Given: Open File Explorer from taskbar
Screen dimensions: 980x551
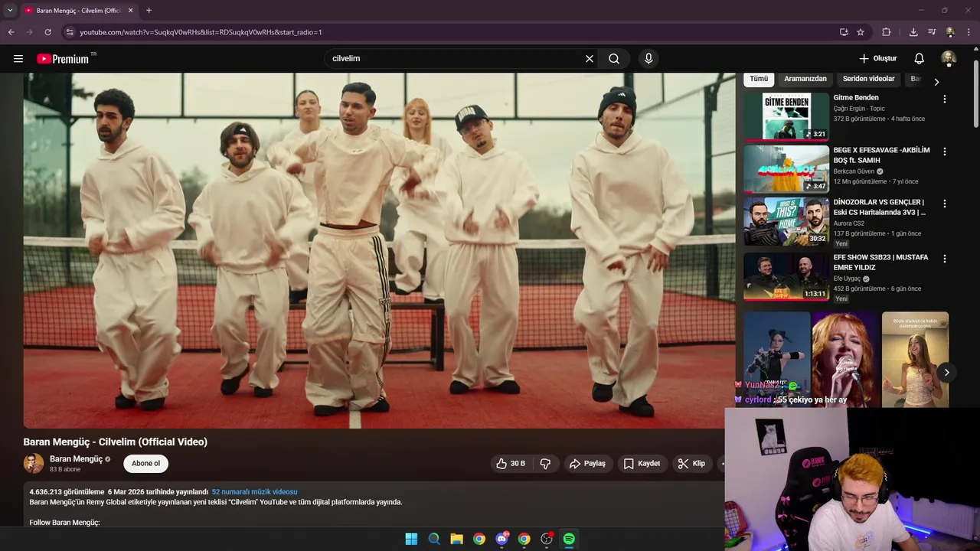Looking at the screenshot, I should pos(456,539).
